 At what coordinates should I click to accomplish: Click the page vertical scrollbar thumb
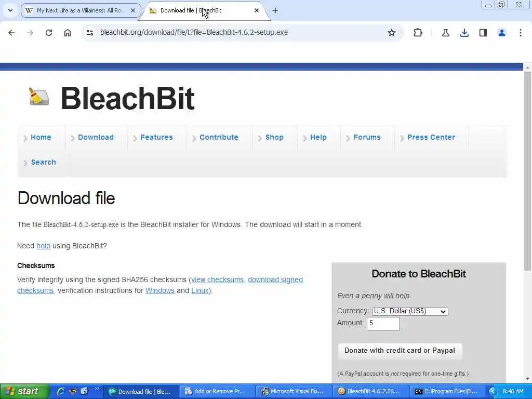pos(527,171)
